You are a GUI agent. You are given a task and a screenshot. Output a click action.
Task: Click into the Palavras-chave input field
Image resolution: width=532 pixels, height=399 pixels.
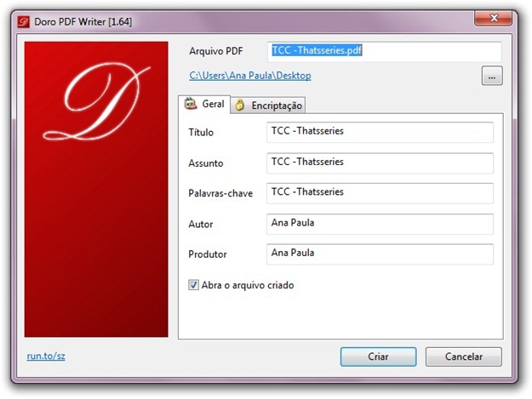click(380, 193)
